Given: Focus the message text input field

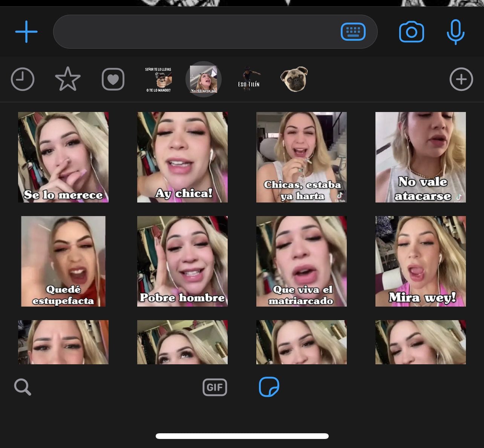Looking at the screenshot, I should 196,32.
